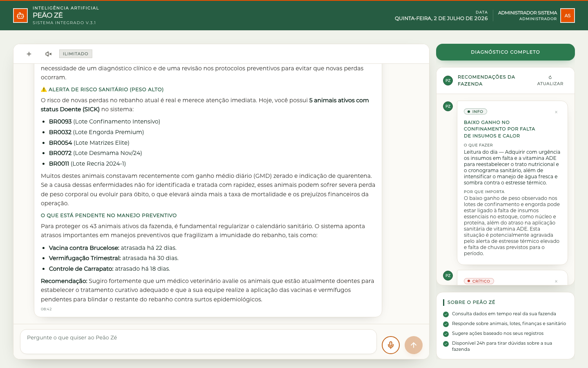
Task: Dismiss the INFO recommendation card
Action: click(x=556, y=112)
